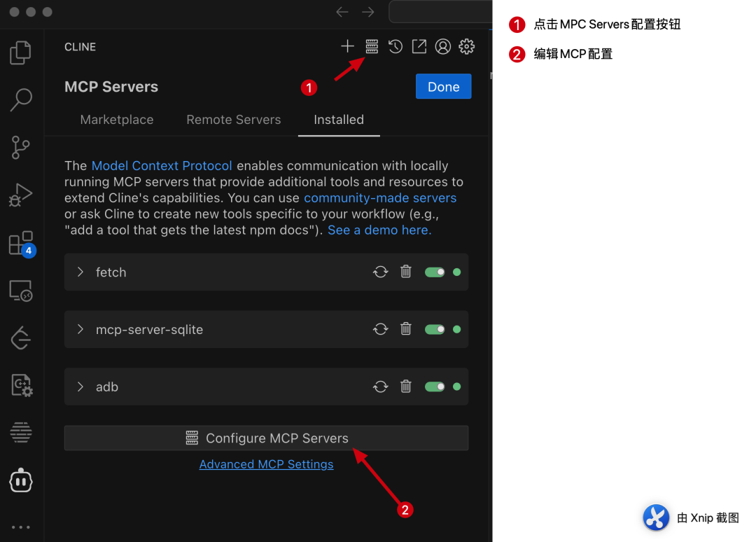Open Cline in editor pop-out icon
This screenshot has height=542, width=756.
(419, 46)
